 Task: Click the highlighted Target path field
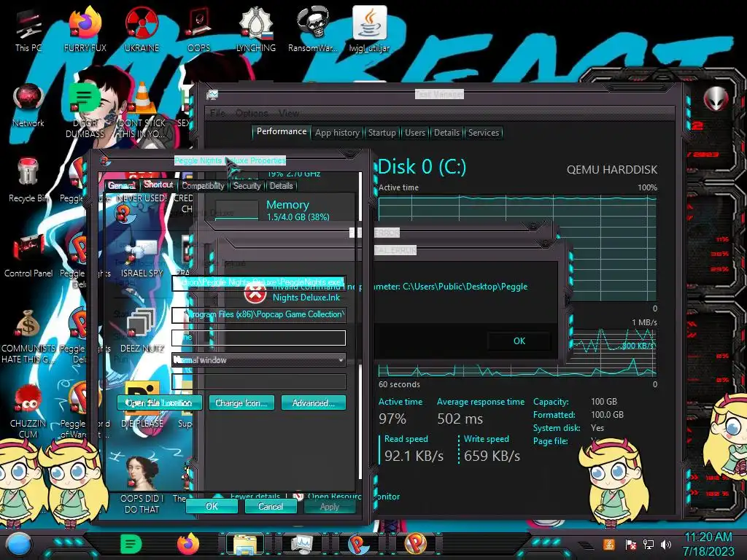(258, 283)
